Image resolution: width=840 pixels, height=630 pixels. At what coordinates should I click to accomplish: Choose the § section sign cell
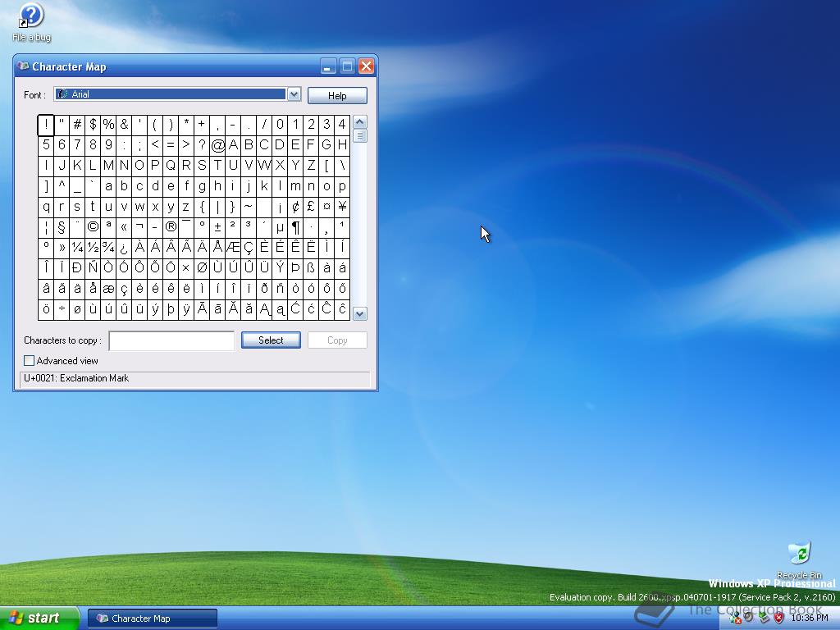point(62,227)
